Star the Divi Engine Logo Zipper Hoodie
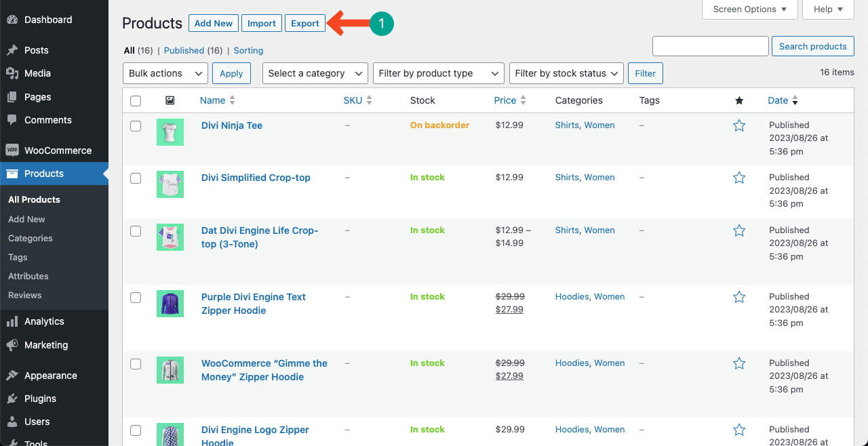Viewport: 868px width, 446px height. click(739, 430)
